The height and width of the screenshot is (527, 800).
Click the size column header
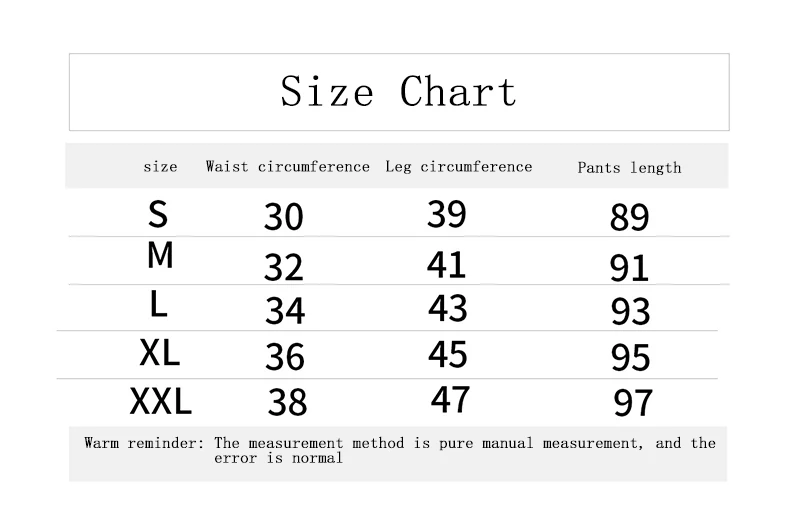point(160,167)
